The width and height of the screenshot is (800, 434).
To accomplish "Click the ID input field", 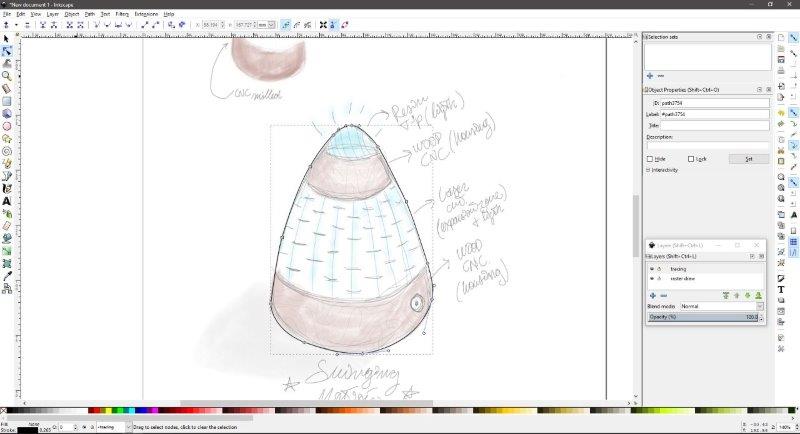I will 714,103.
